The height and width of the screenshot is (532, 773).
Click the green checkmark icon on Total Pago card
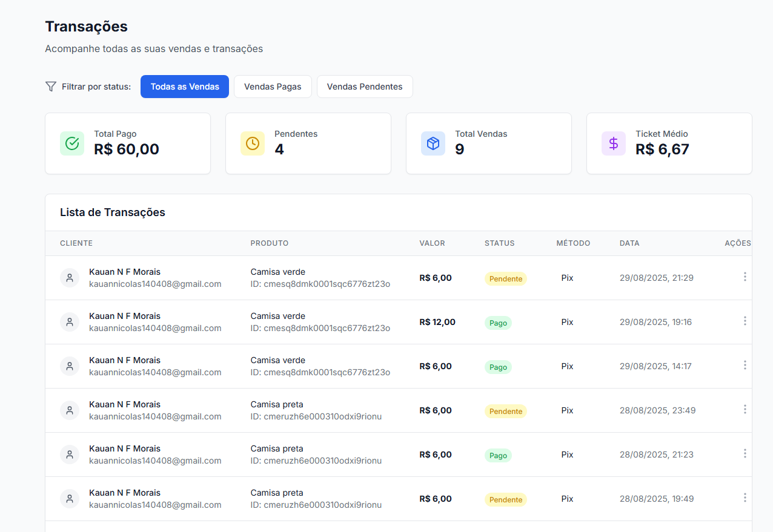pos(72,143)
